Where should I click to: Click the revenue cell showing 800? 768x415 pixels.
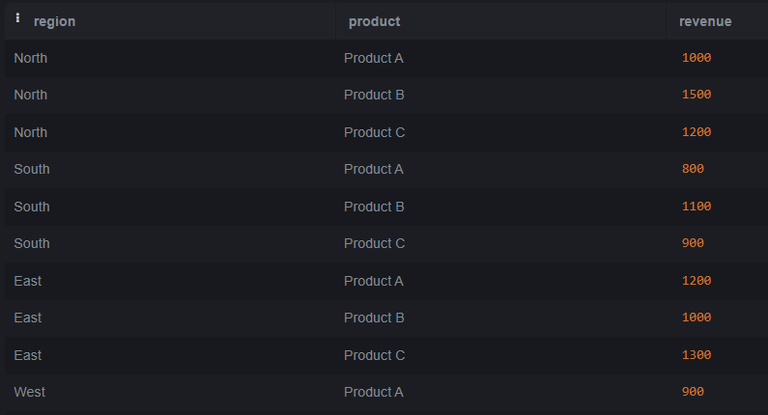click(692, 169)
